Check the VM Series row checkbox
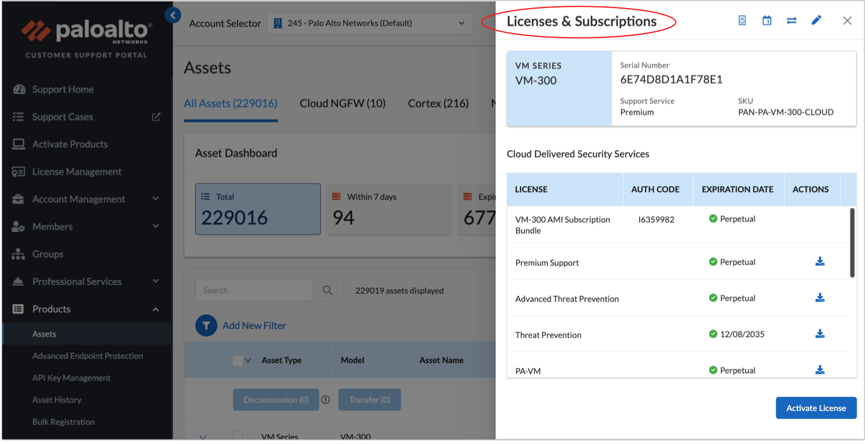The height and width of the screenshot is (444, 868). coord(237,436)
